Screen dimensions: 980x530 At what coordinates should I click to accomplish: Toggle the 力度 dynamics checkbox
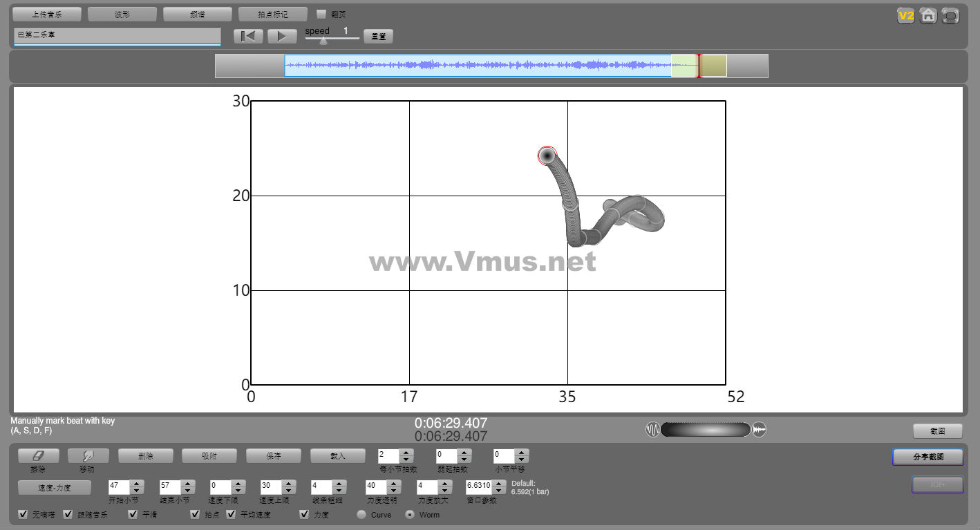point(304,515)
